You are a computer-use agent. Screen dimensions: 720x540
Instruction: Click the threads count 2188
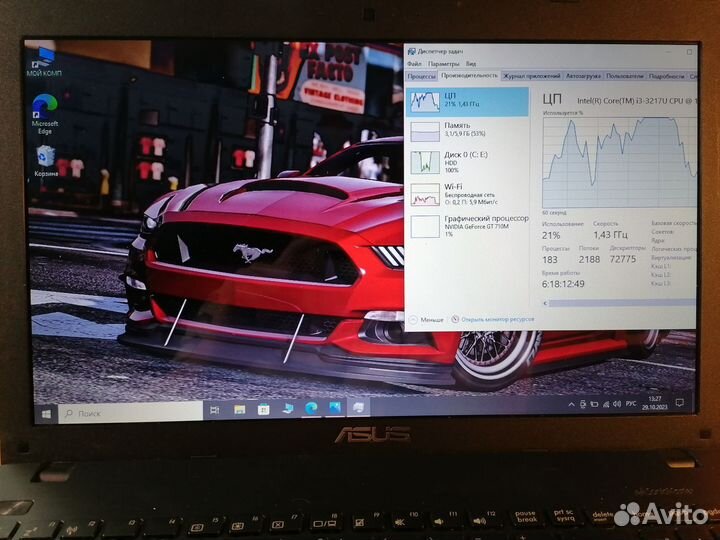pos(589,259)
